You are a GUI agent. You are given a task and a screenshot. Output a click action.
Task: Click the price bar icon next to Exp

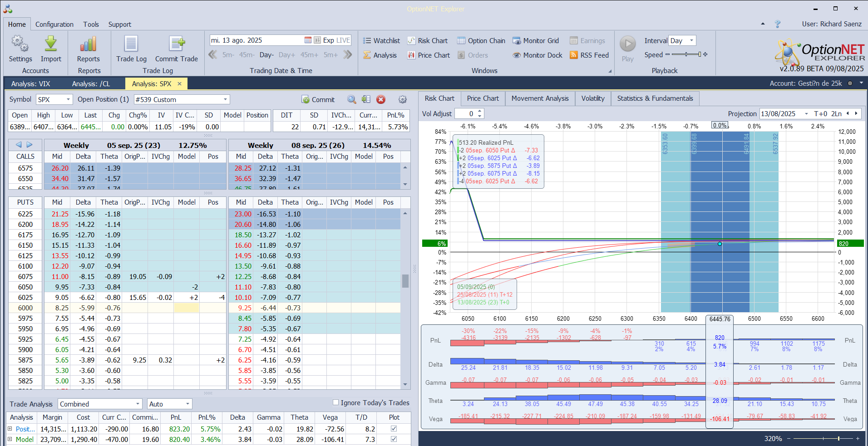point(317,40)
